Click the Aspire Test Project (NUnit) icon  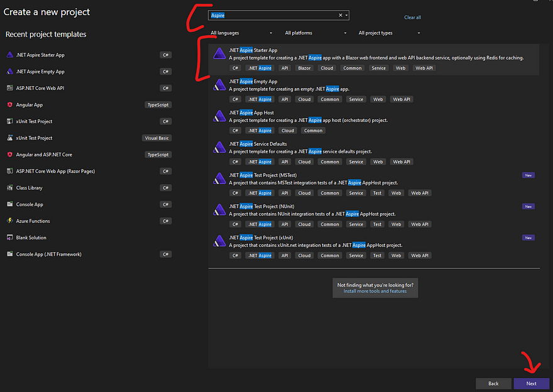coord(219,210)
